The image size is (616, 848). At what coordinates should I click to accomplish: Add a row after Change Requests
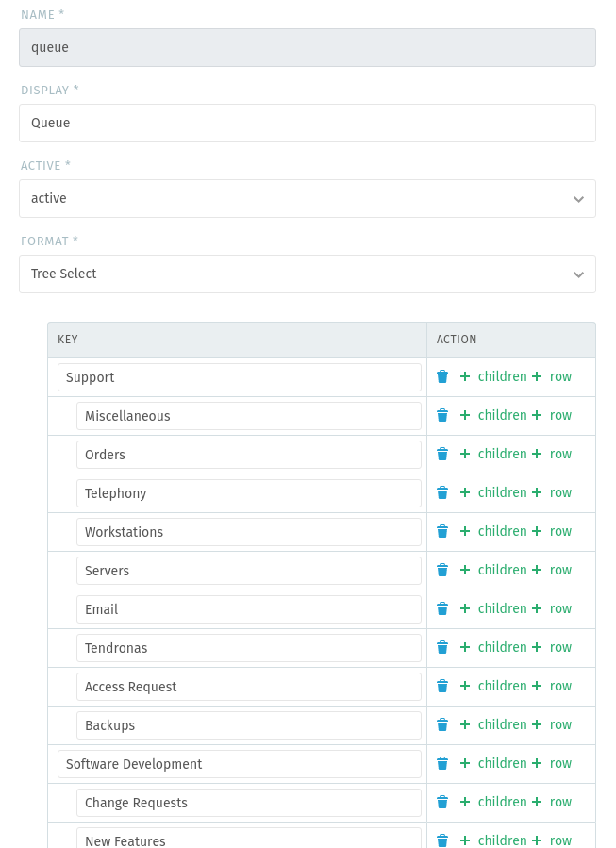pyautogui.click(x=552, y=802)
